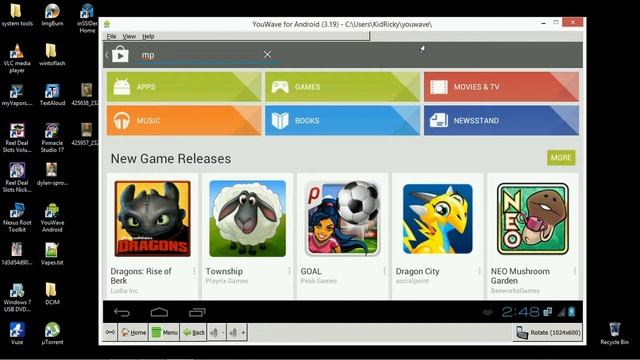Open the NEO Mushroom Garden thumbnail
The height and width of the screenshot is (360, 640).
[533, 219]
